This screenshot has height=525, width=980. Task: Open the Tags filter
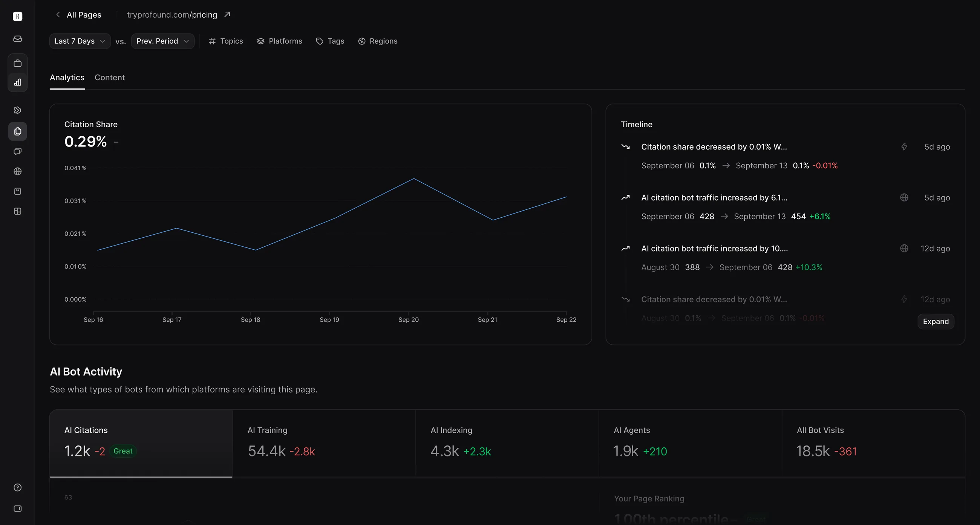pos(330,41)
